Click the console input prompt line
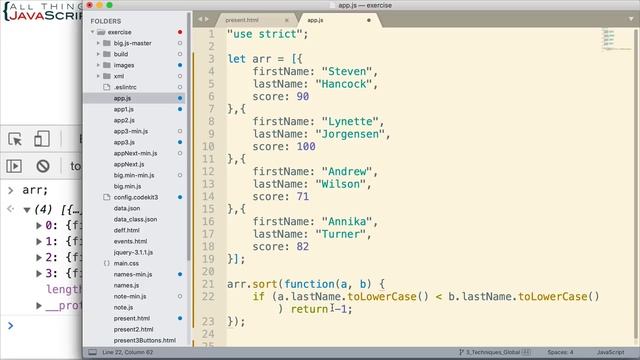 [x=41, y=326]
